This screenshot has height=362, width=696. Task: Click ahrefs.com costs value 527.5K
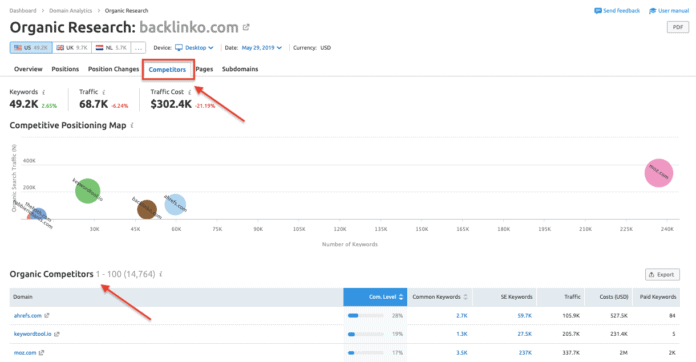pyautogui.click(x=619, y=316)
